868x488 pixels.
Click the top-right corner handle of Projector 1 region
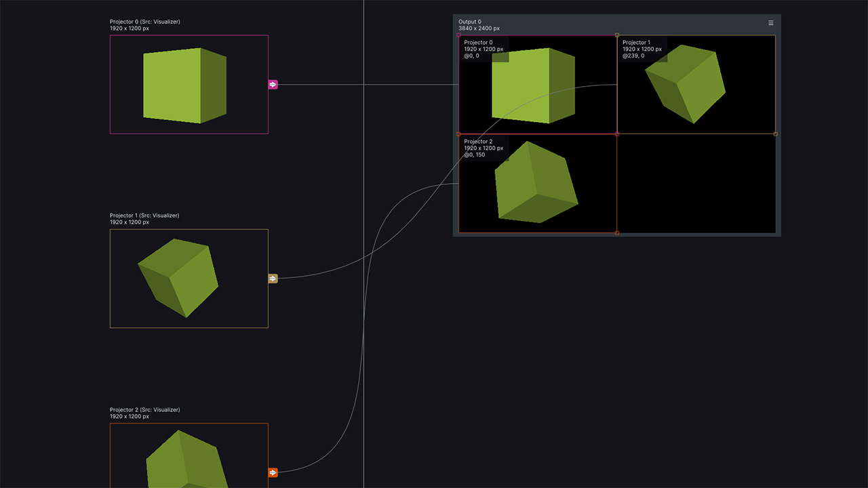pyautogui.click(x=774, y=35)
